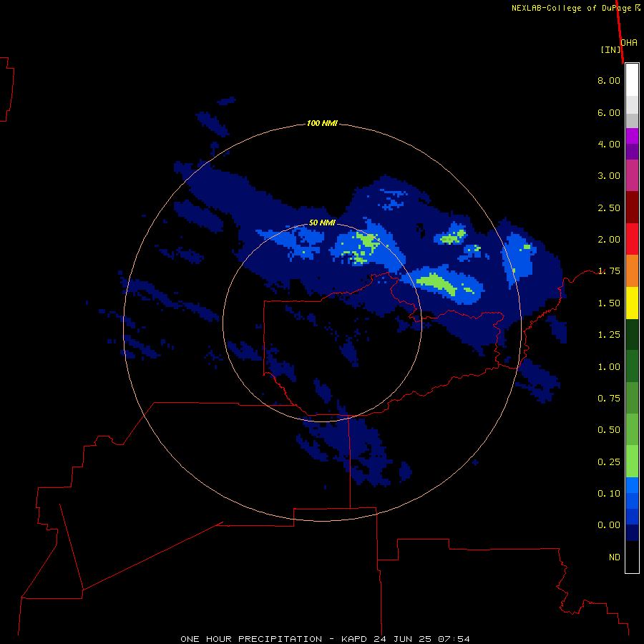
Task: Select the 1.75 legend value
Action: coord(609,271)
